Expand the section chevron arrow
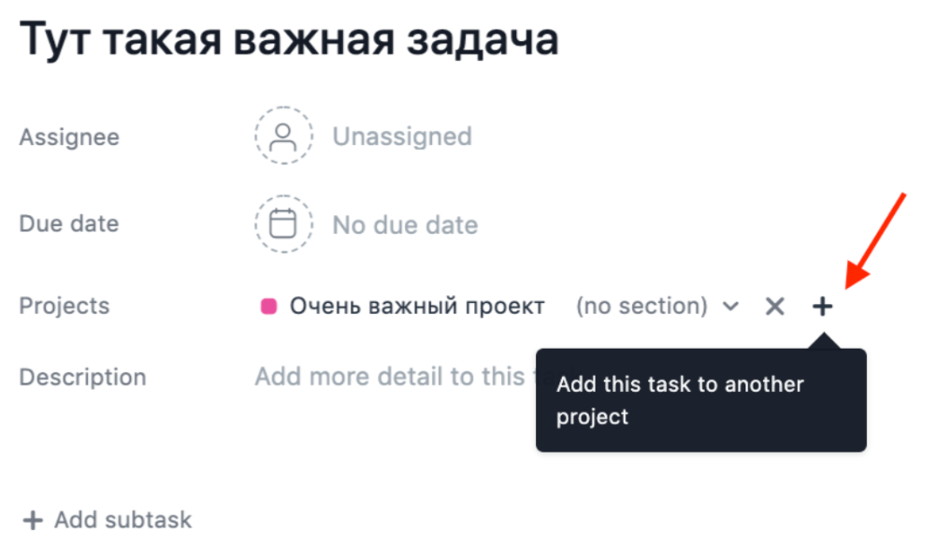 [731, 306]
